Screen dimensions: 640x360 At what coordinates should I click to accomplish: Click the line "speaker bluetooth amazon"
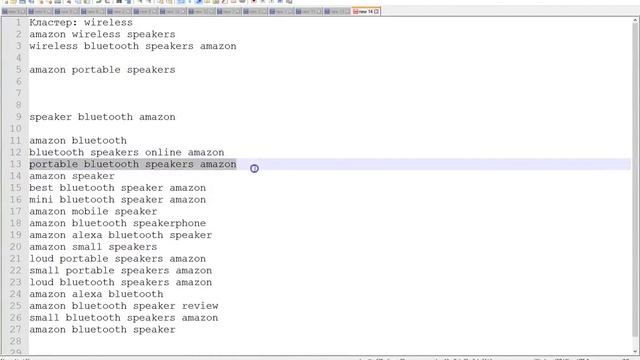tap(102, 117)
